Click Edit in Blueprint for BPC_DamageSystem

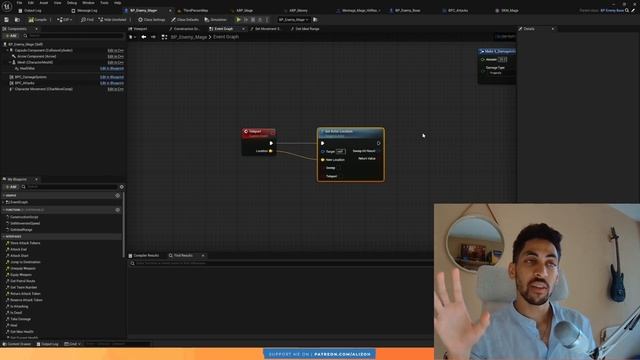tap(112, 77)
